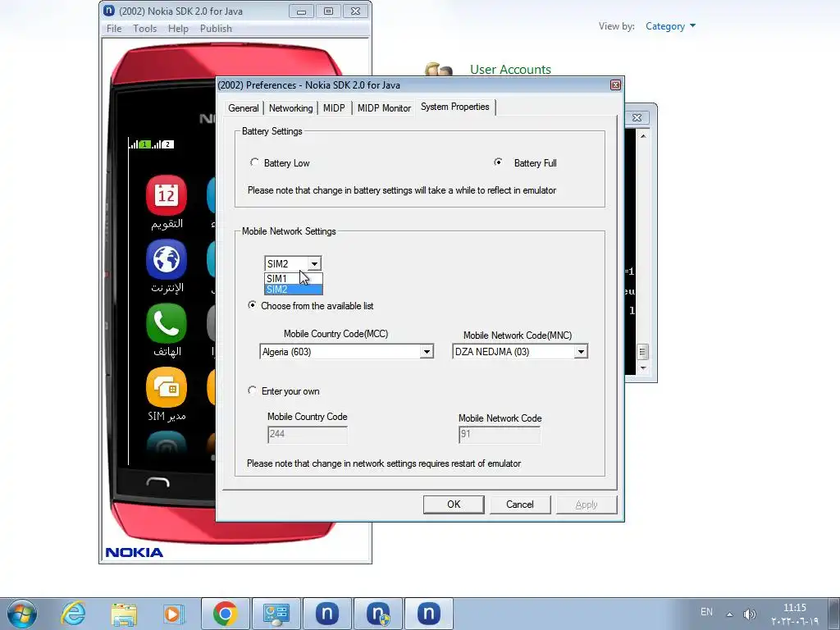840x630 pixels.
Task: Select Choose from the available list option
Action: click(x=252, y=305)
